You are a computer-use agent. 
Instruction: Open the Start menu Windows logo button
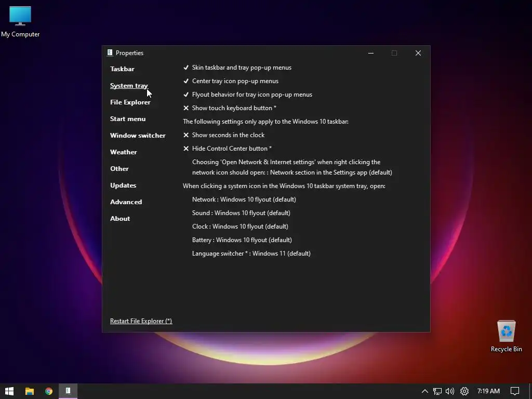9,391
